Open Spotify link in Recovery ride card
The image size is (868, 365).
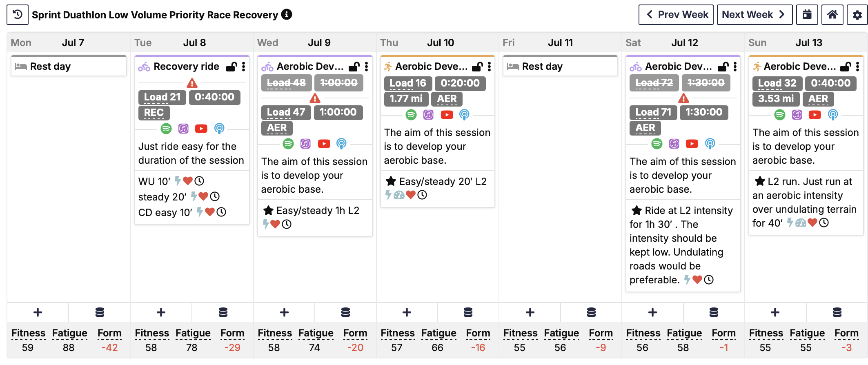166,129
